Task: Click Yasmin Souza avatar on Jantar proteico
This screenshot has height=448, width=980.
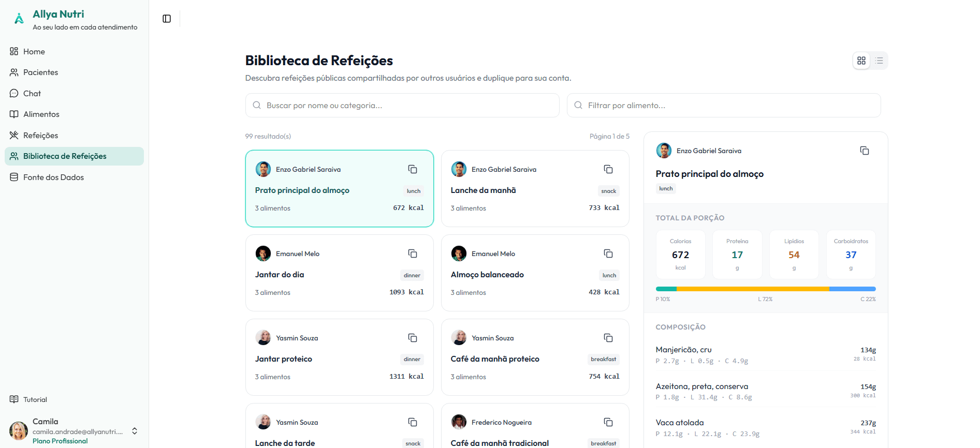Action: click(x=263, y=338)
